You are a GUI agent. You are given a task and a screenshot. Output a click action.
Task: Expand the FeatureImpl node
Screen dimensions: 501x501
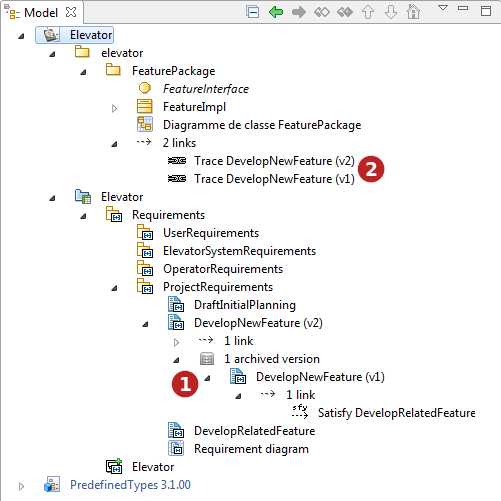point(114,108)
